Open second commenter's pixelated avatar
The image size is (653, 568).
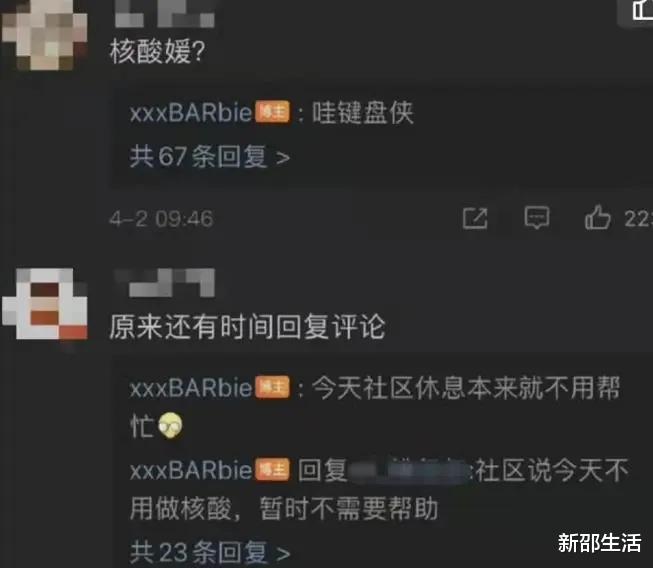click(x=45, y=304)
